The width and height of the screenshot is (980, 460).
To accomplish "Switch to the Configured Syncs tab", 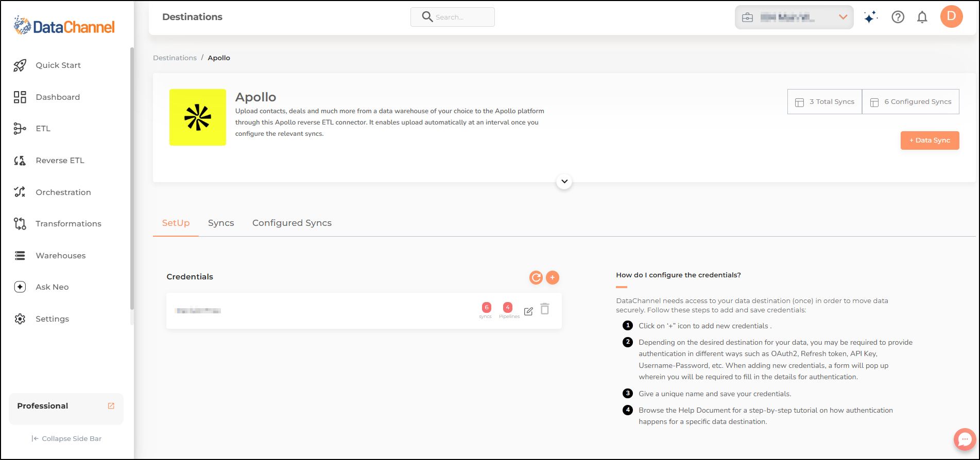I will point(292,223).
